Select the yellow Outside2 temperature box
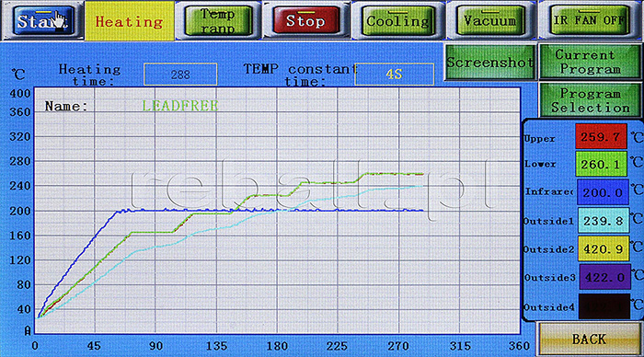 (x=604, y=248)
